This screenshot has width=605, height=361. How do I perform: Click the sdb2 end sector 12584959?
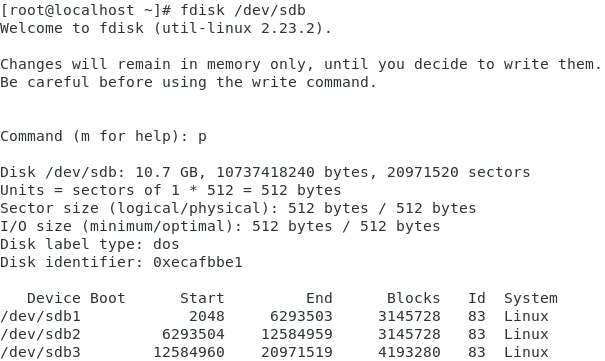point(297,334)
